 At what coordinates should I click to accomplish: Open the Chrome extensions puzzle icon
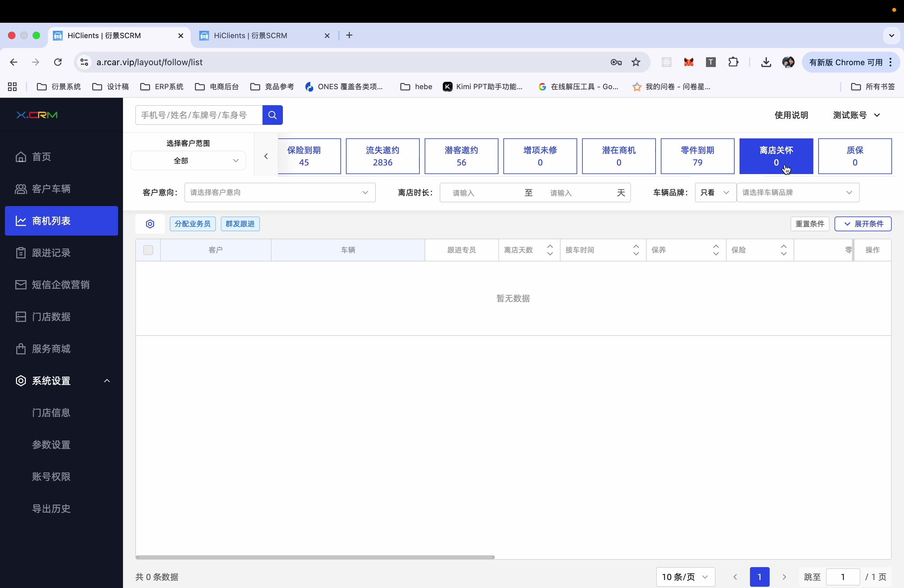[733, 62]
